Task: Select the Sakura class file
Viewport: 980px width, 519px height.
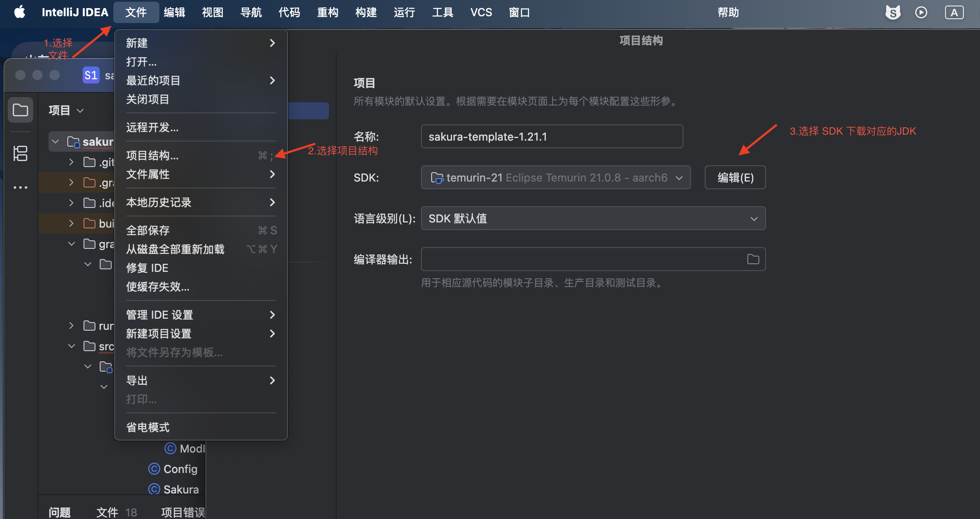Action: 173,490
